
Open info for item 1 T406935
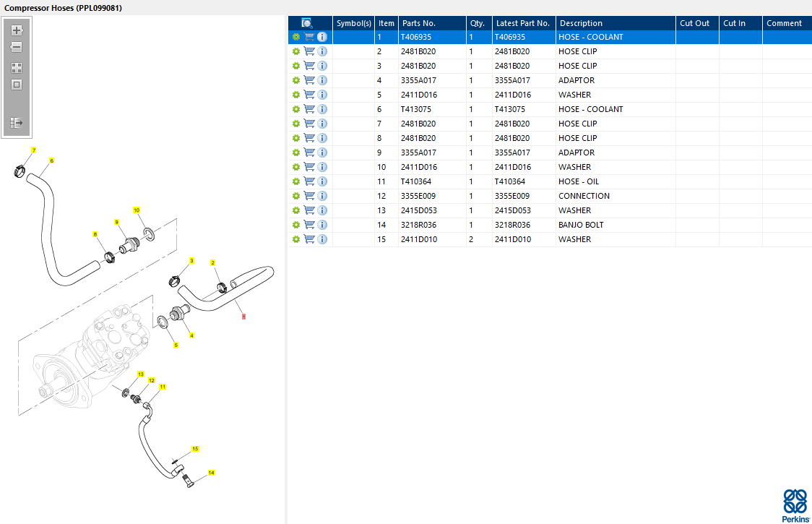[322, 38]
